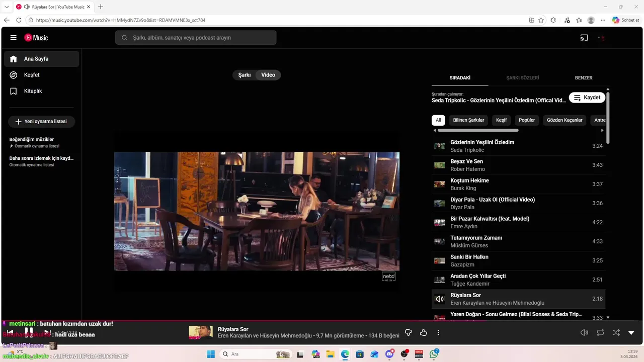Click the filter chips left arrow
The image size is (644, 362).
click(435, 130)
